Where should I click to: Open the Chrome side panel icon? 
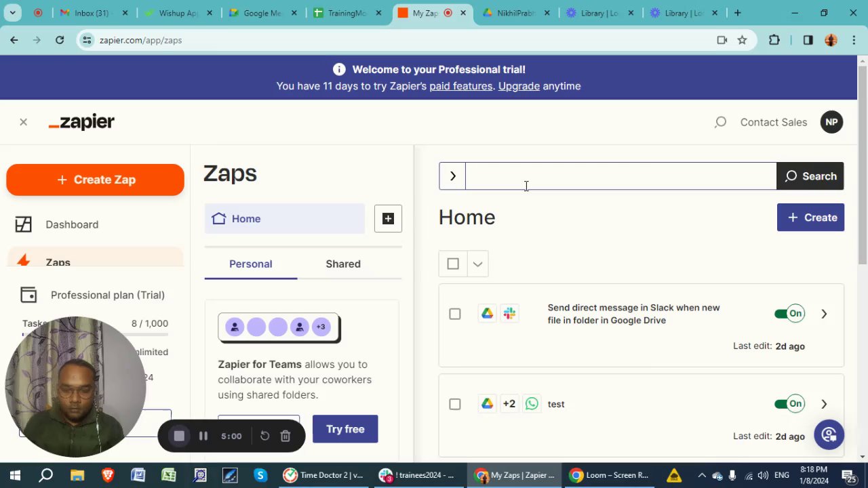808,40
